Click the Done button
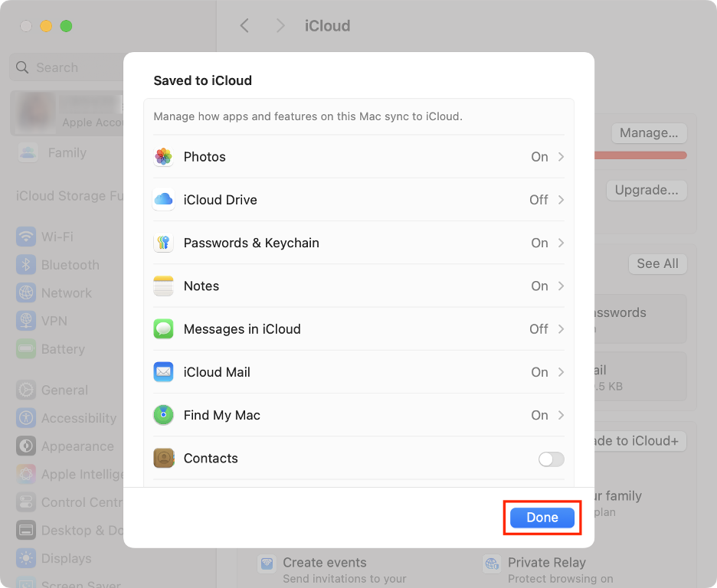This screenshot has height=588, width=717. 542,518
